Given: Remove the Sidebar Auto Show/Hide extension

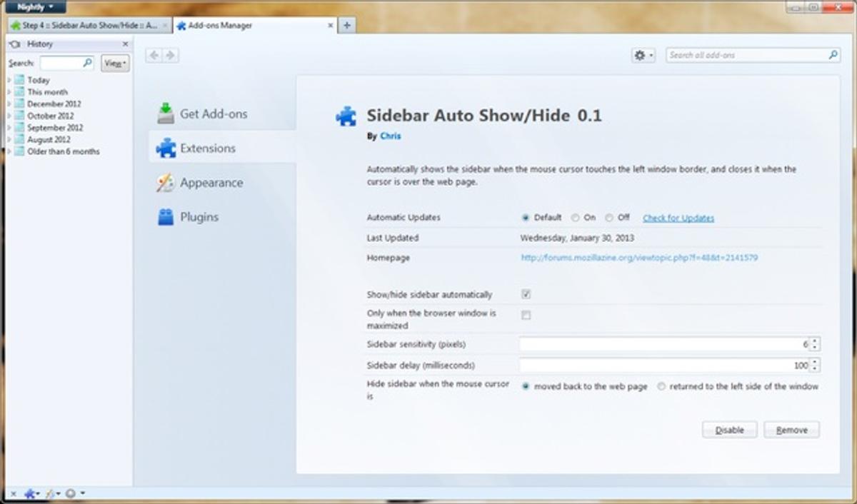Looking at the screenshot, I should (792, 430).
